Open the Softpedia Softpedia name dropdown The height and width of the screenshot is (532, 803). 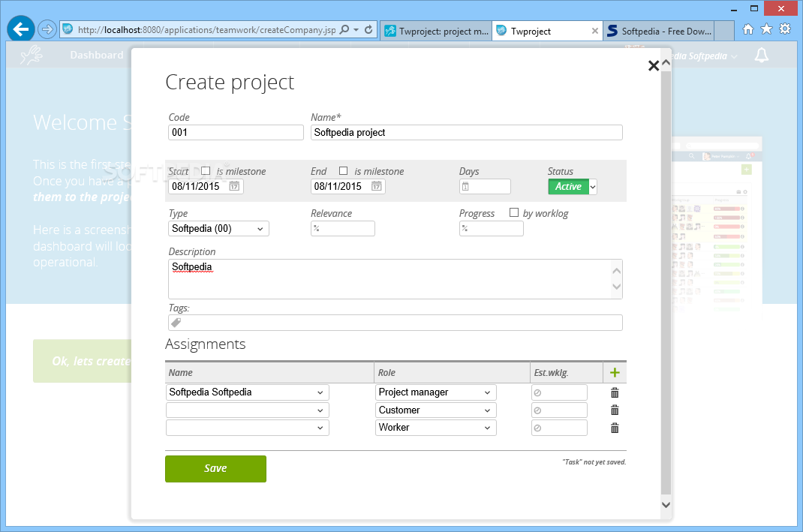click(248, 392)
